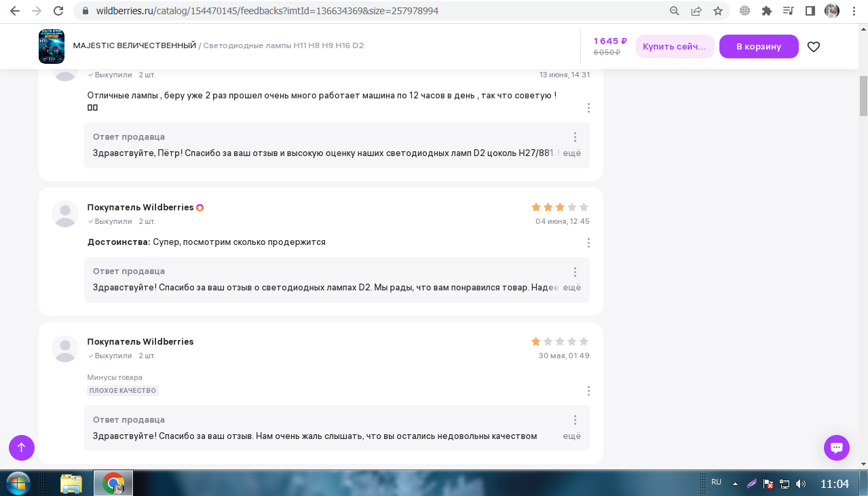This screenshot has height=496, width=868.
Task: Expand the seller reply about недовольны качеством
Action: tap(572, 436)
